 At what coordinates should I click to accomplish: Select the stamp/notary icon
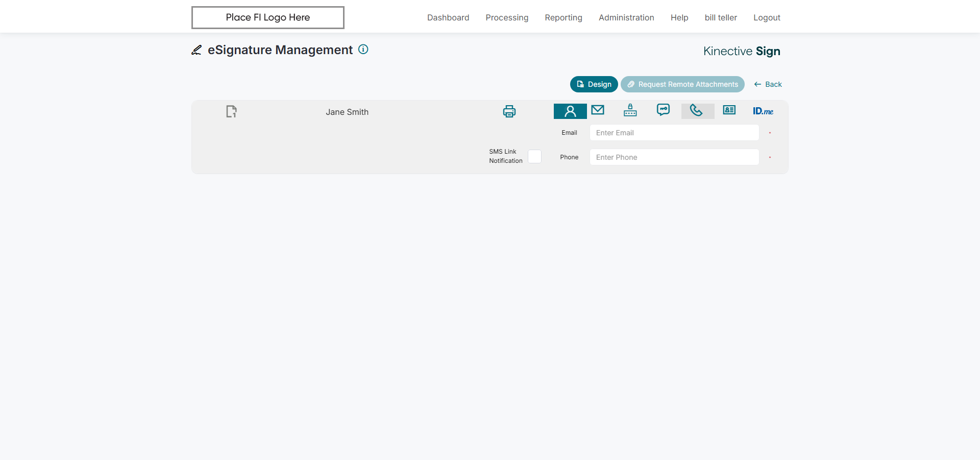tap(630, 110)
